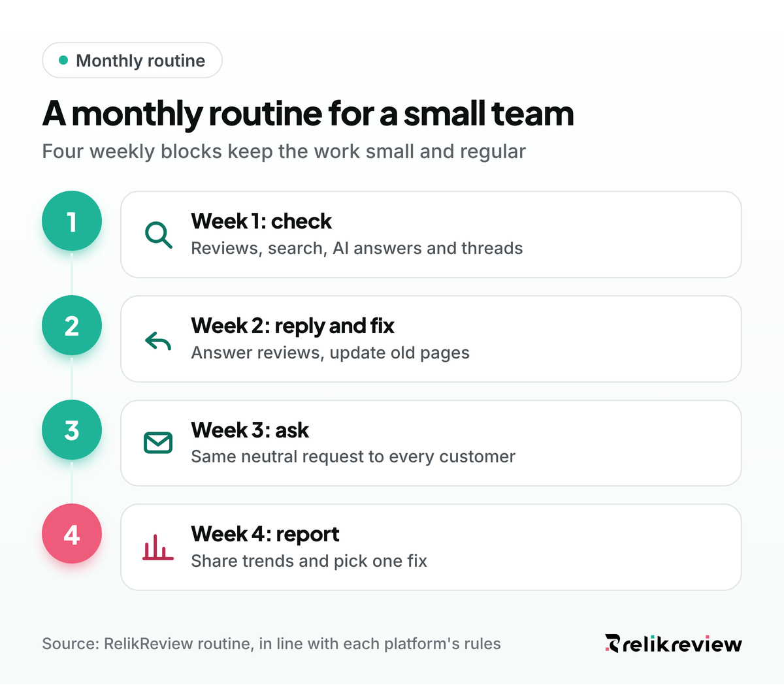Click the title 'A monthly routine for a small team'
The image size is (784, 685).
pos(308,114)
